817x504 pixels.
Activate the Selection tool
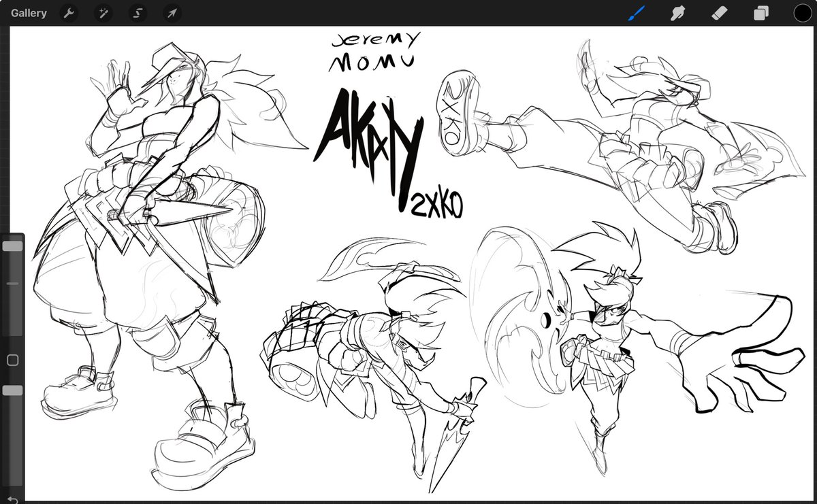coord(138,13)
